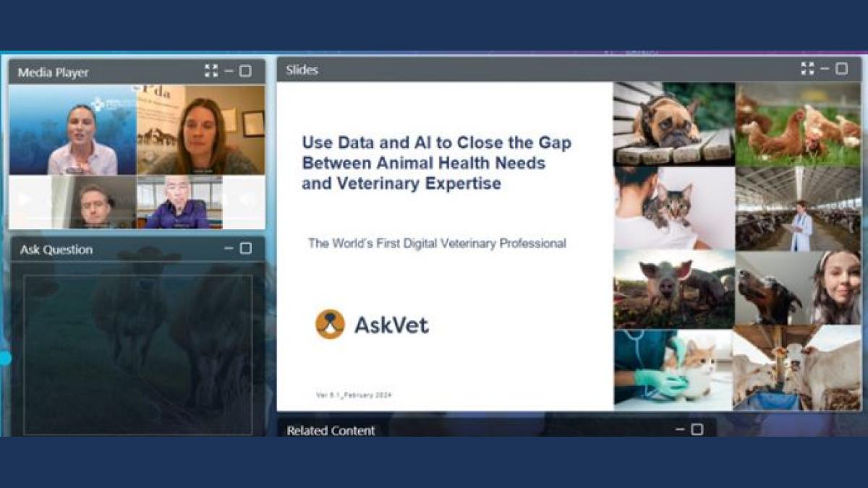The height and width of the screenshot is (488, 868).
Task: Click inside the Ask Question text box
Action: click(x=137, y=354)
